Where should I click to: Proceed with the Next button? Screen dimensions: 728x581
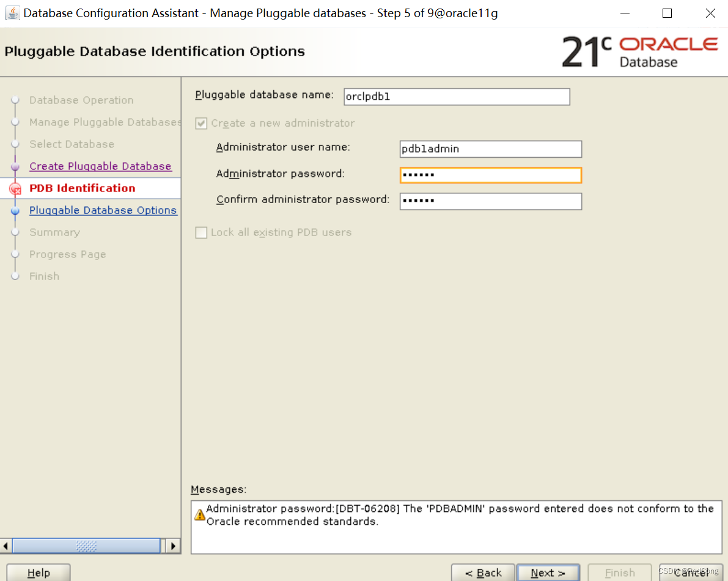click(548, 572)
